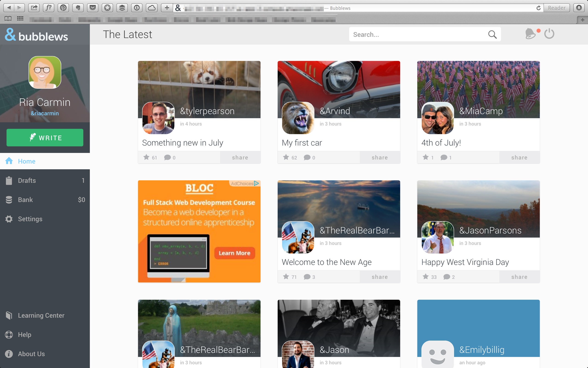The width and height of the screenshot is (588, 368).
Task: Open the My first car title
Action: 302,143
